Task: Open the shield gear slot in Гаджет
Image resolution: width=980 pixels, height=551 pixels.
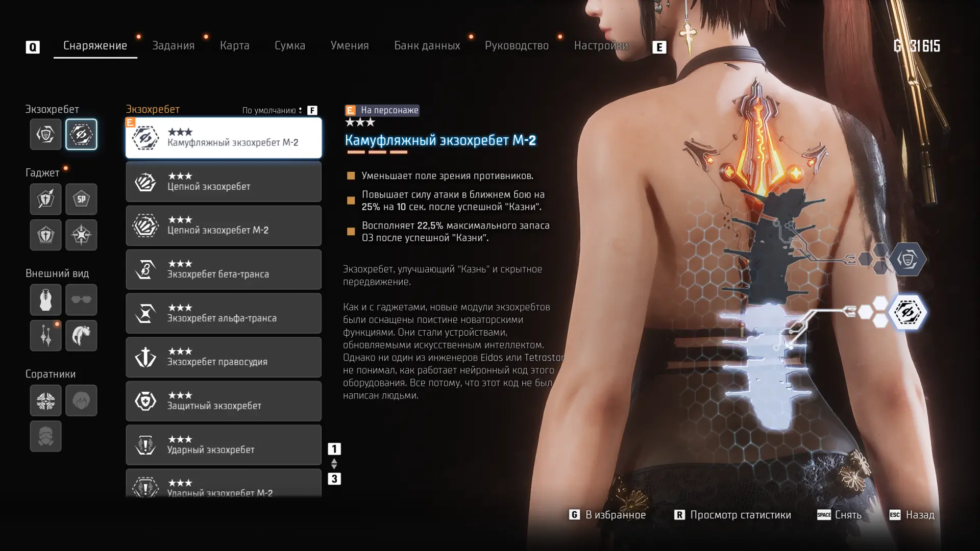Action: click(x=45, y=235)
